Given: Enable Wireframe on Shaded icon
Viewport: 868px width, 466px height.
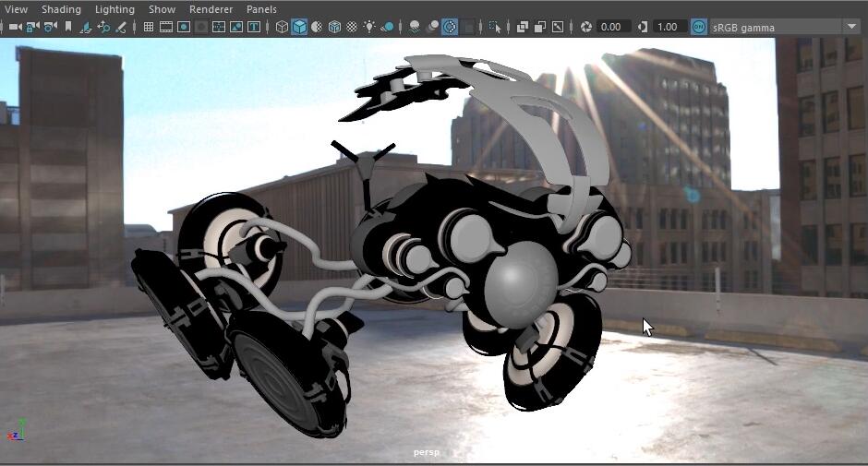Looking at the screenshot, I should (x=334, y=27).
